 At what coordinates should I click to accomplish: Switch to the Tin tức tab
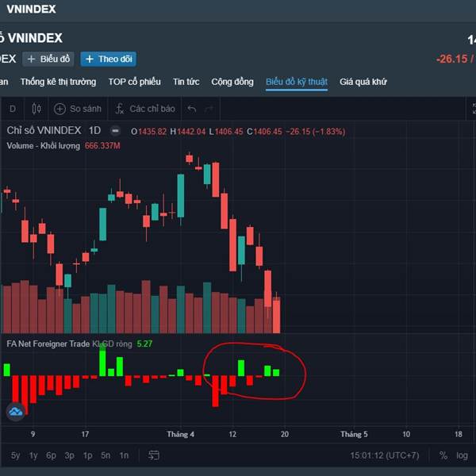pyautogui.click(x=186, y=82)
